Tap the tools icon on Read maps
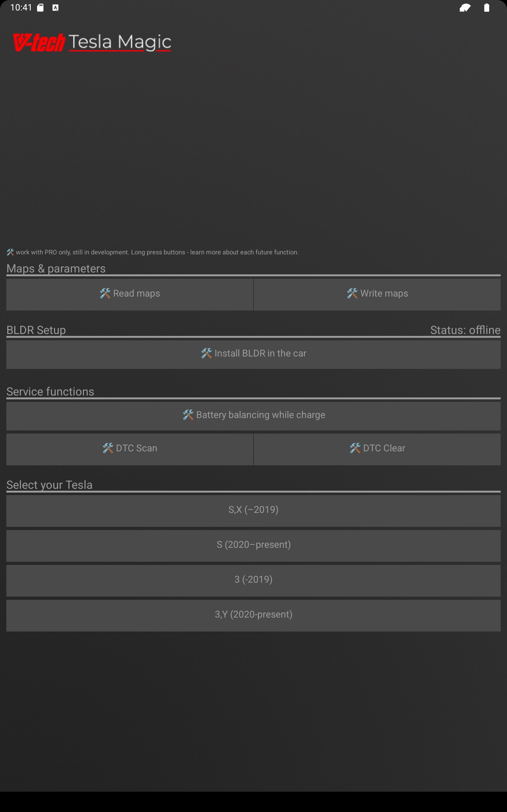 pyautogui.click(x=105, y=294)
